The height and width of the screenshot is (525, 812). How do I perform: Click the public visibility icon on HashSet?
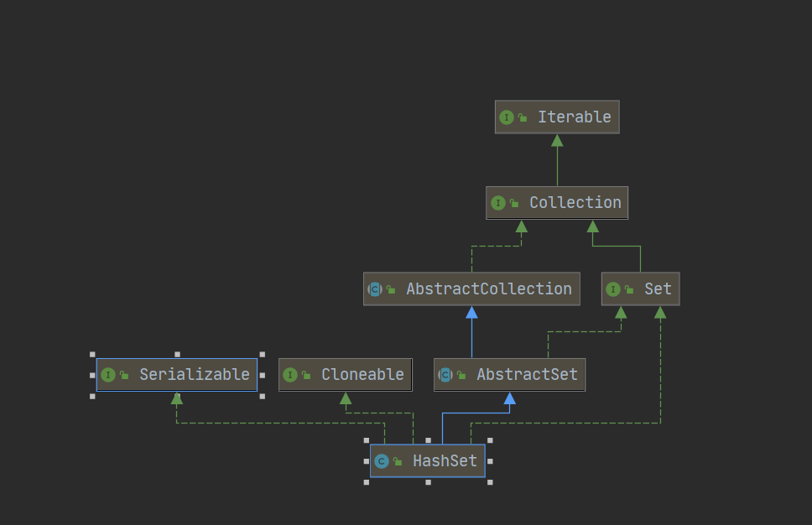[x=398, y=462]
